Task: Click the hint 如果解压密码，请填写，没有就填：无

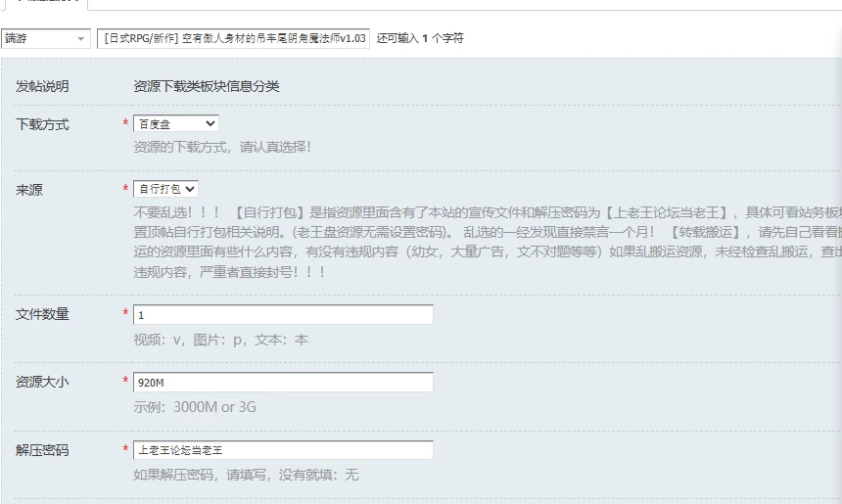Action: coord(246,475)
